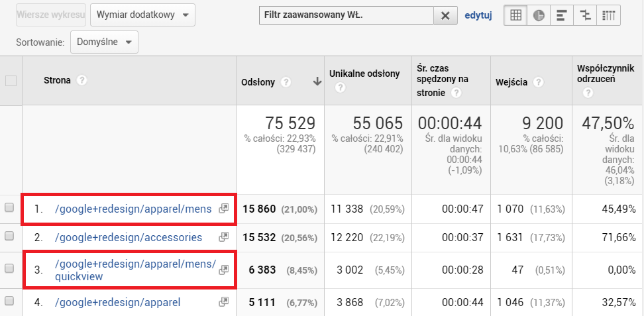Check the row 4 checkbox for apparel
Image resolution: width=644 pixels, height=316 pixels.
10,303
